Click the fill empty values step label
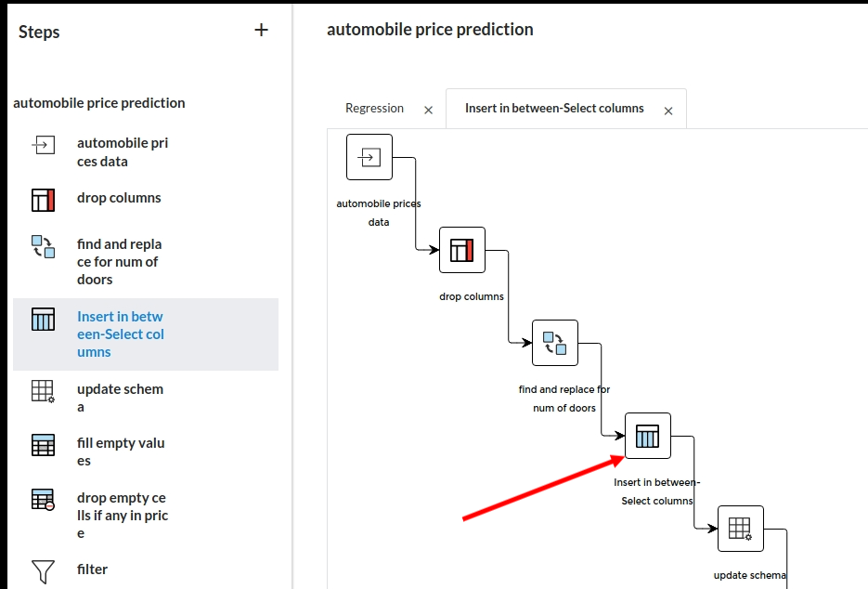Viewport: 868px width, 589px height. click(121, 452)
